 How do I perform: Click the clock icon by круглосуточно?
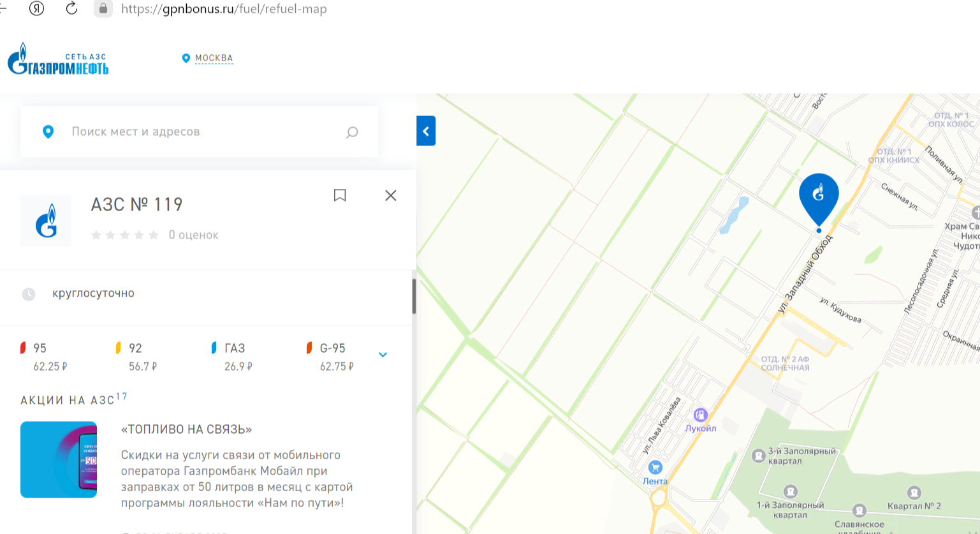[29, 294]
